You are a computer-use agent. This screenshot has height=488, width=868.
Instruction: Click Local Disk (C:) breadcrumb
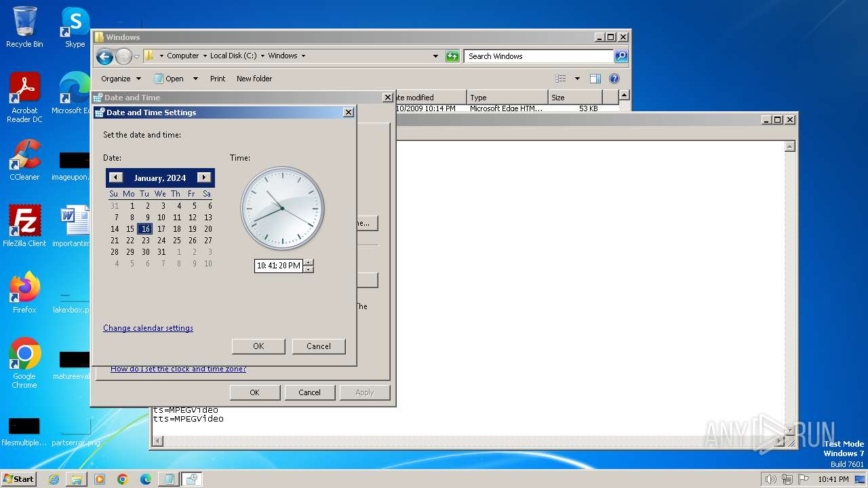tap(233, 56)
